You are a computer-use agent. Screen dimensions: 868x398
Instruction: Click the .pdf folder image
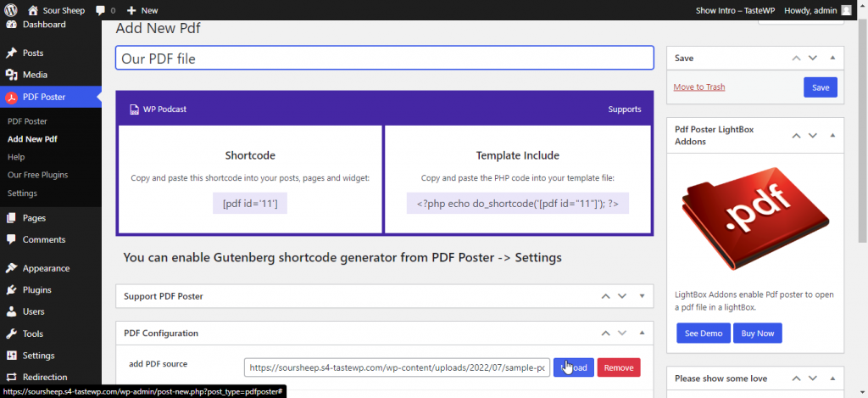coord(755,218)
